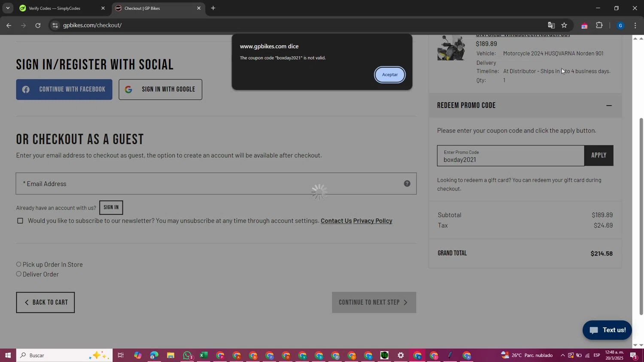Click the ESP language indicator
The height and width of the screenshot is (362, 644).
coord(597,355)
